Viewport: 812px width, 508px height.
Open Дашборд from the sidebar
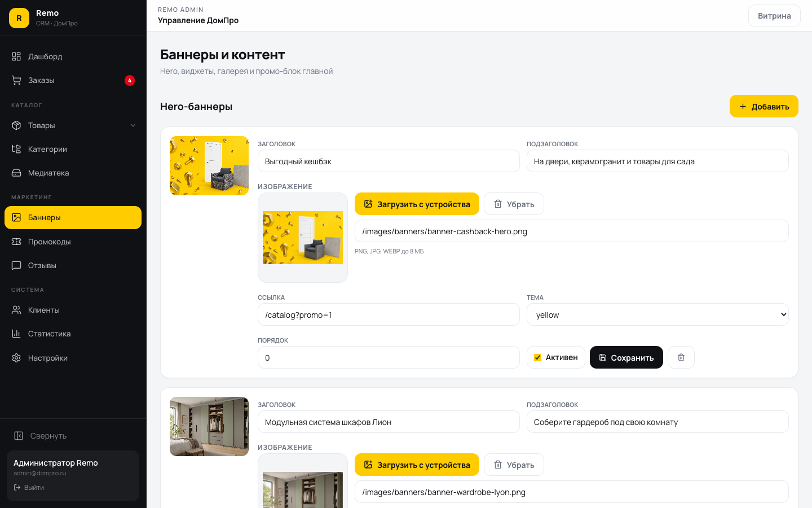73,56
